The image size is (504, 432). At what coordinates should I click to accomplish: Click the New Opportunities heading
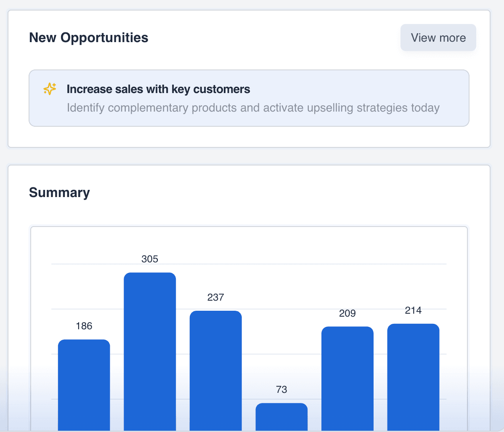[x=88, y=37]
